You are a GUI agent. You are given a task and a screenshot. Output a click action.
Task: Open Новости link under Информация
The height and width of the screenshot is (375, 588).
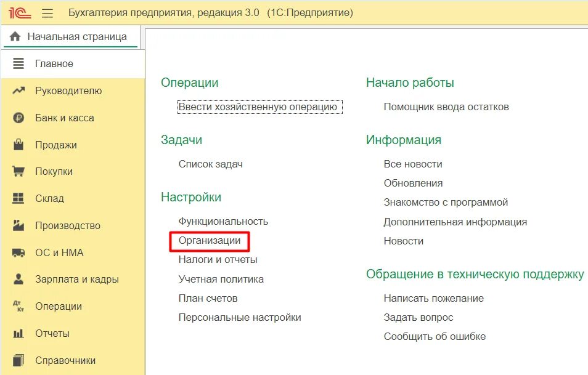[x=404, y=241]
